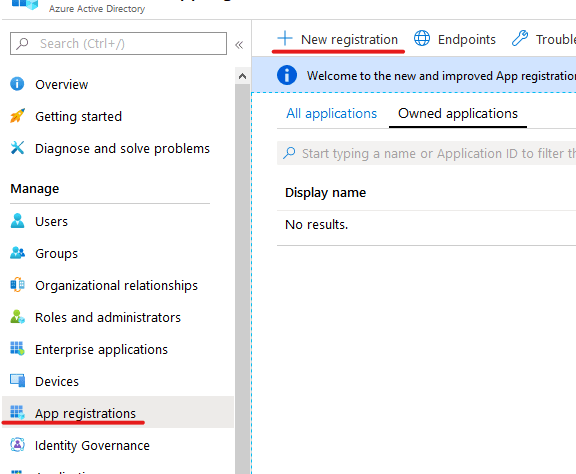The width and height of the screenshot is (576, 474).
Task: Click the Display name column header
Action: click(x=325, y=192)
